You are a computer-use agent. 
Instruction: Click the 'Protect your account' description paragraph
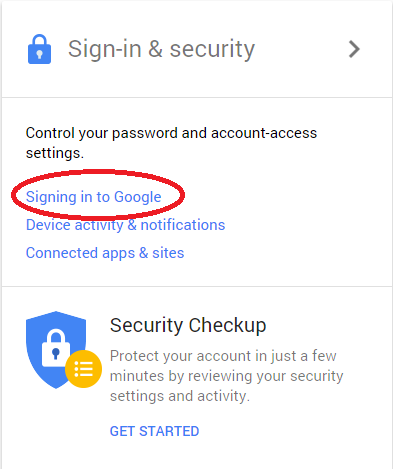(227, 376)
